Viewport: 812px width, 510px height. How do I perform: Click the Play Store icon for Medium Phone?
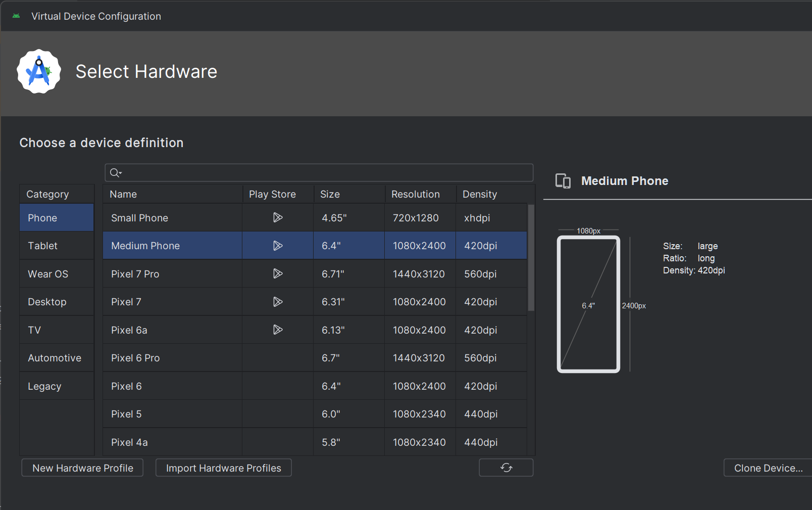tap(278, 246)
